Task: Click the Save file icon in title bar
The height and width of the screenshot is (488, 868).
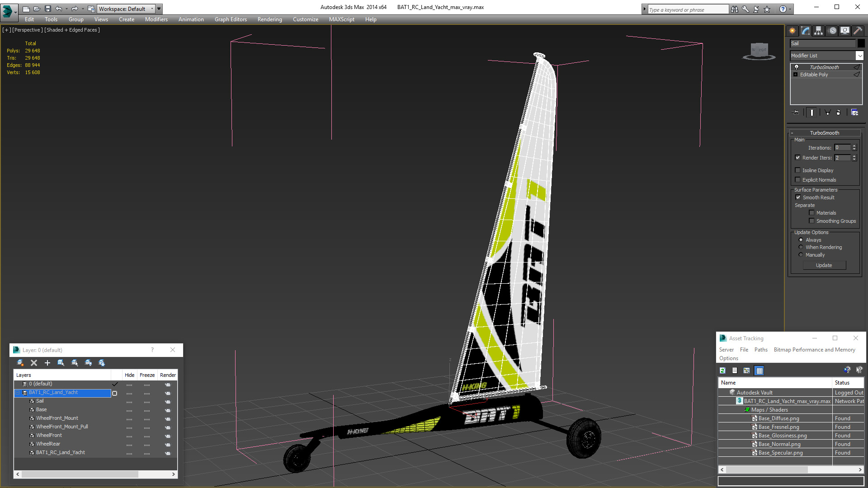Action: tap(48, 9)
